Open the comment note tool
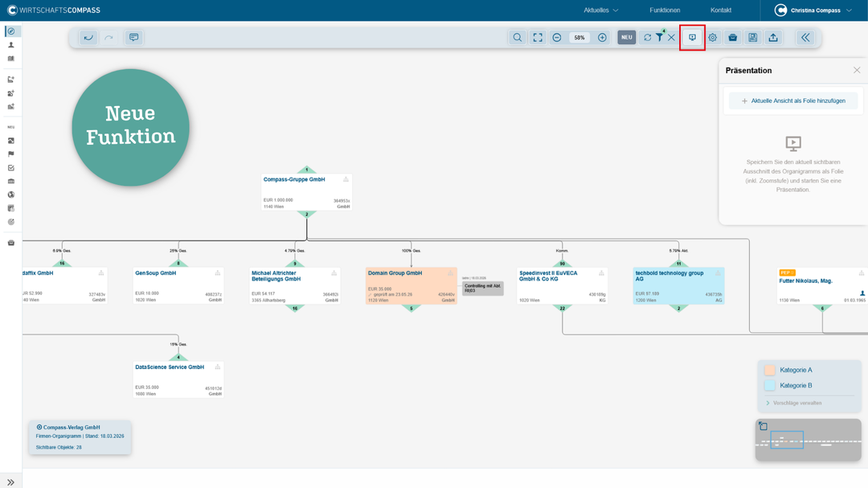 (133, 37)
